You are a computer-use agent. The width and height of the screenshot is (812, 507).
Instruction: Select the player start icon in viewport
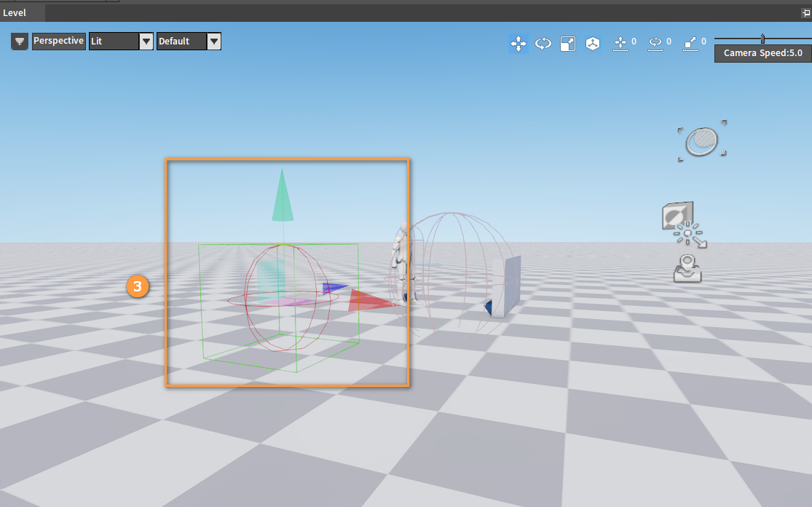pos(687,268)
